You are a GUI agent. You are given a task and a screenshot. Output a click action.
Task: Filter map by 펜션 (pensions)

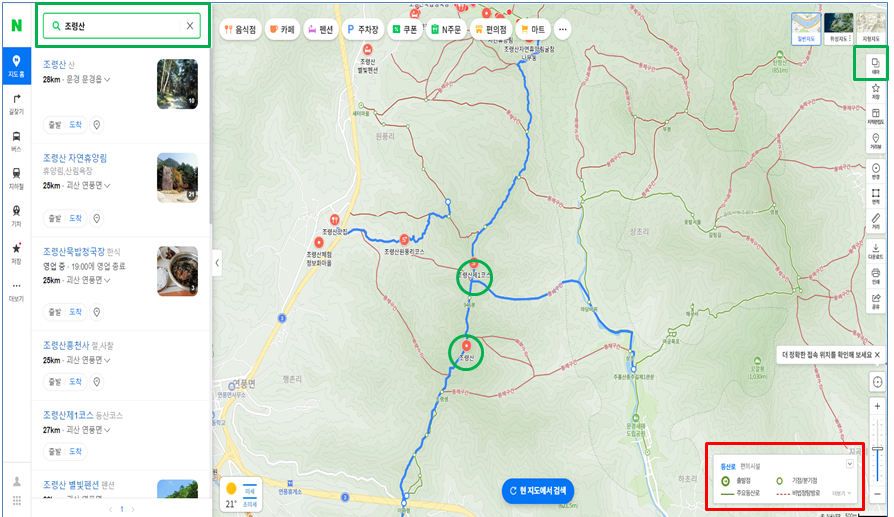click(320, 29)
